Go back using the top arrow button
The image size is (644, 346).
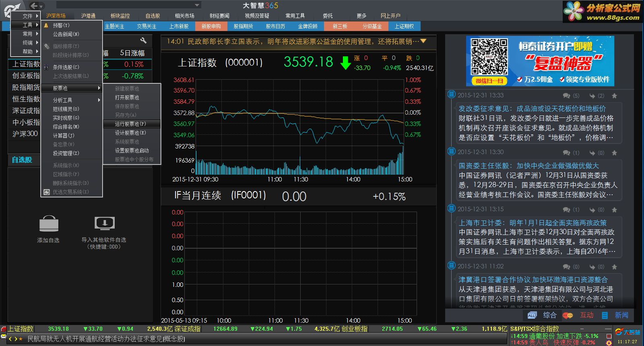pyautogui.click(x=34, y=6)
